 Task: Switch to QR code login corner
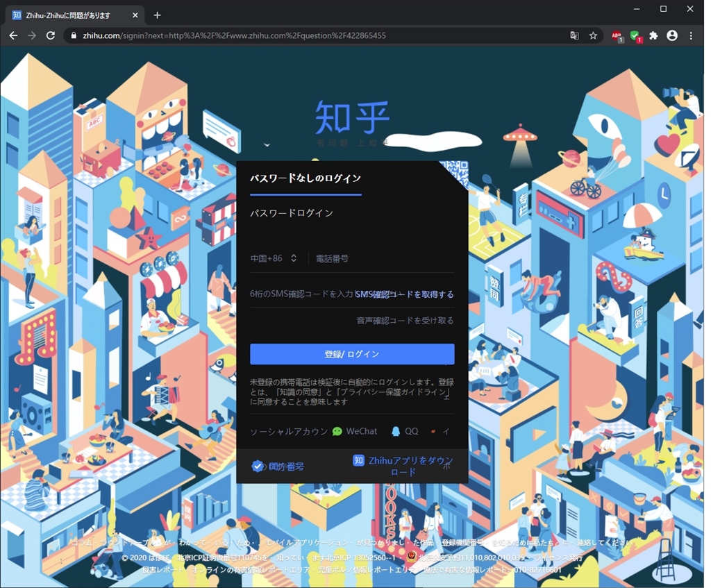tap(455, 174)
